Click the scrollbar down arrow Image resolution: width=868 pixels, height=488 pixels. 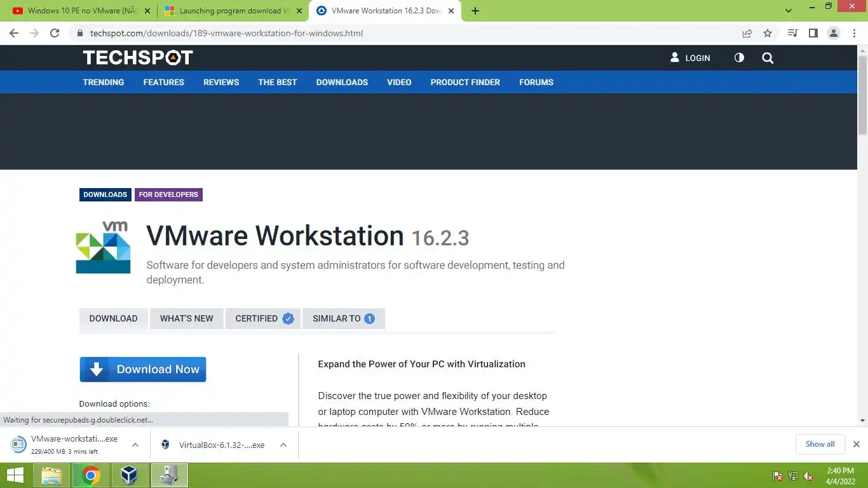862,421
